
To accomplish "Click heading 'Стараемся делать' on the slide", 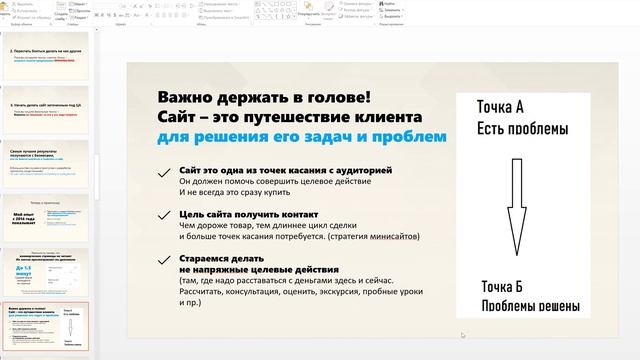I will [x=222, y=258].
